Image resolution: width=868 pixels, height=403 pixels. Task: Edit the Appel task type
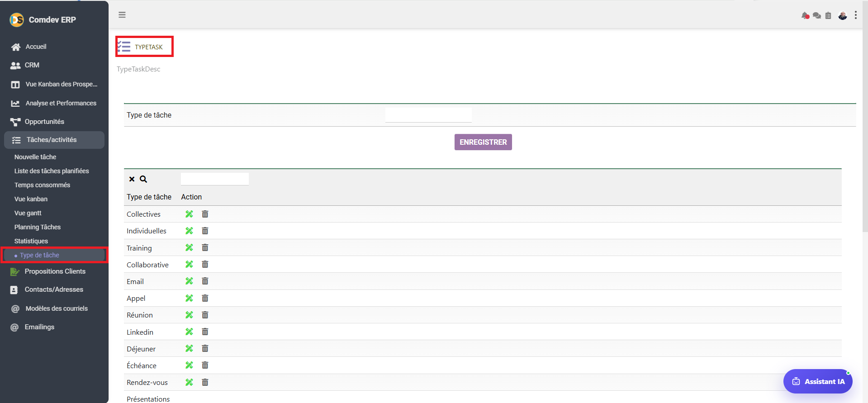(x=189, y=298)
